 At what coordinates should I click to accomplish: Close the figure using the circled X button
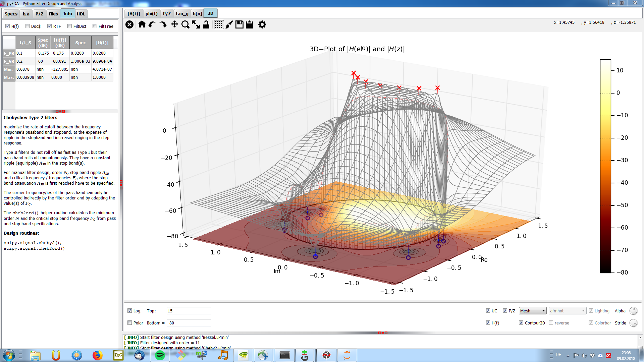pyautogui.click(x=129, y=24)
